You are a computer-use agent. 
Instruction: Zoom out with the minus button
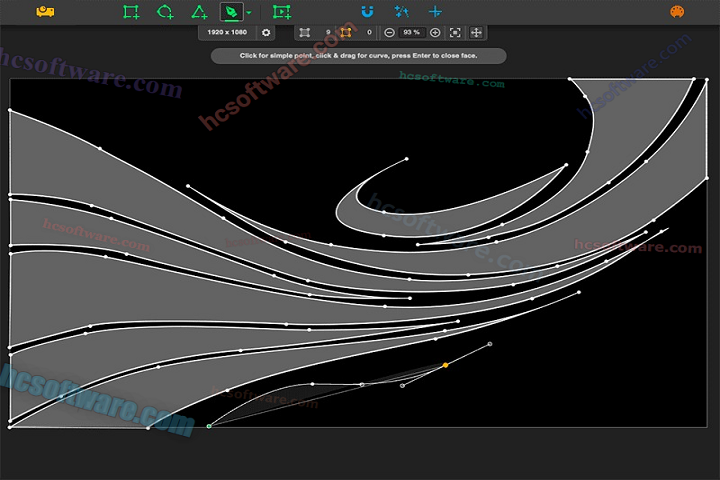pos(389,33)
